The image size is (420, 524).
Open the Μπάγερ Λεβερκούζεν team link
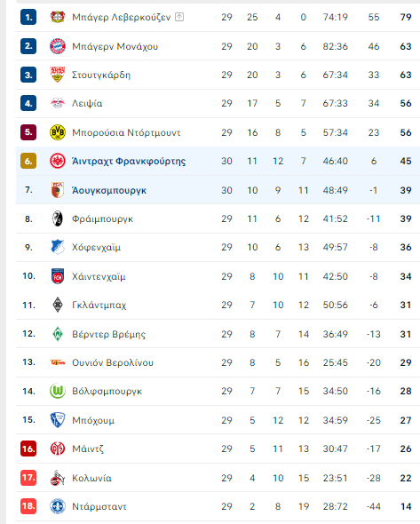coord(122,17)
